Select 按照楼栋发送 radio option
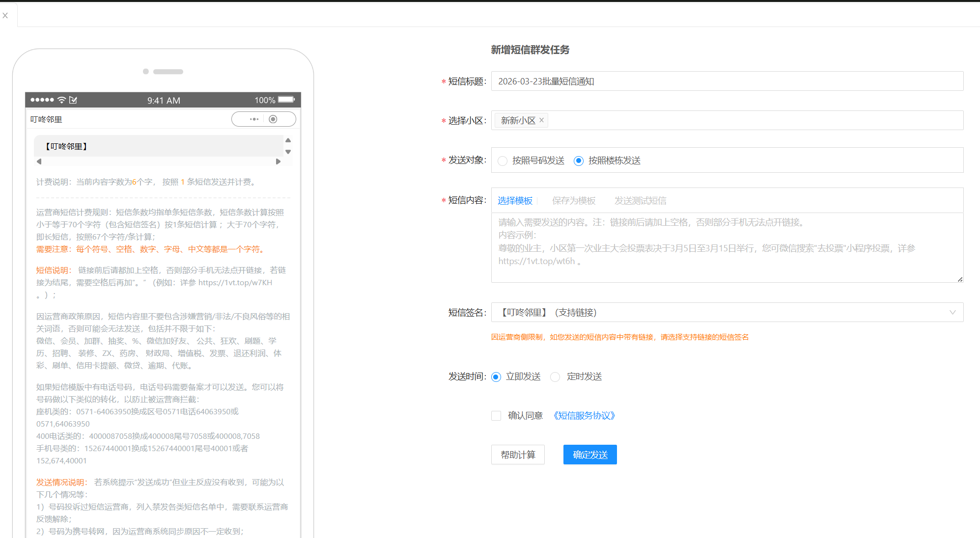980x538 pixels. (579, 161)
